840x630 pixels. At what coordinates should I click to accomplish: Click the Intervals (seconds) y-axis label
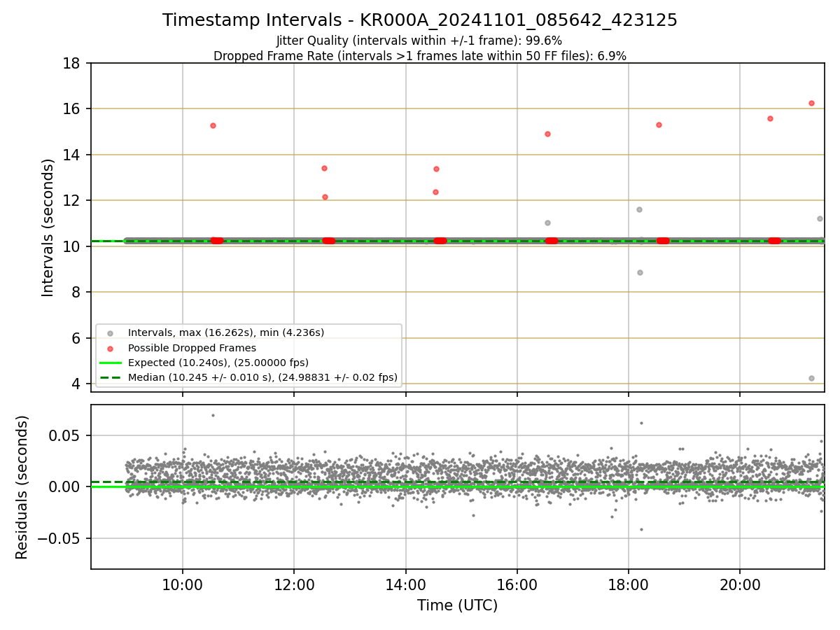(x=48, y=227)
